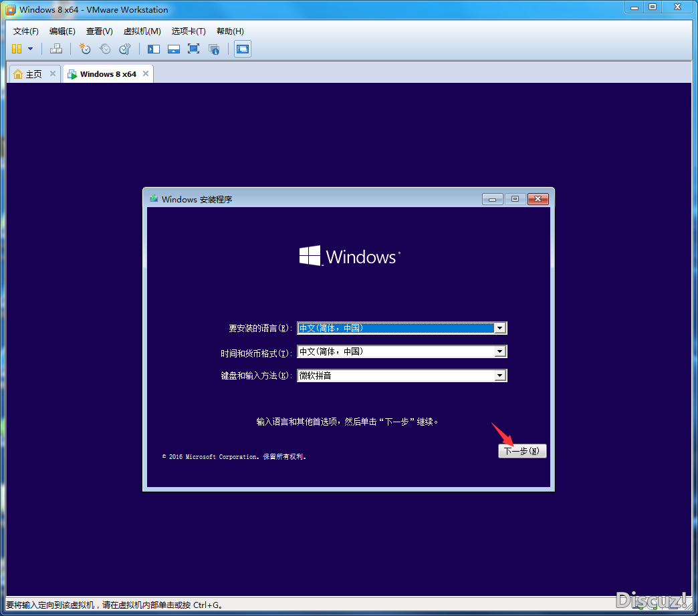
Task: Click the Unity mode toolbar icon
Action: point(214,49)
